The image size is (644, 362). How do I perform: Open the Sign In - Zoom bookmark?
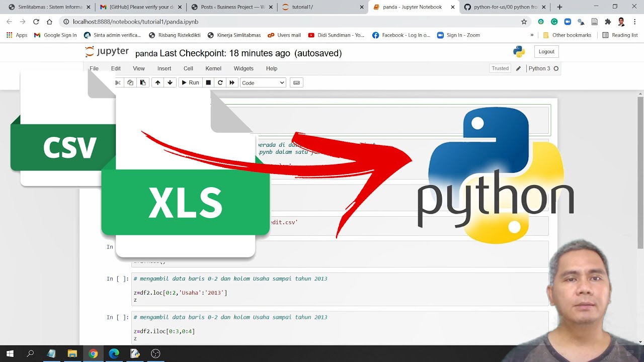point(458,35)
